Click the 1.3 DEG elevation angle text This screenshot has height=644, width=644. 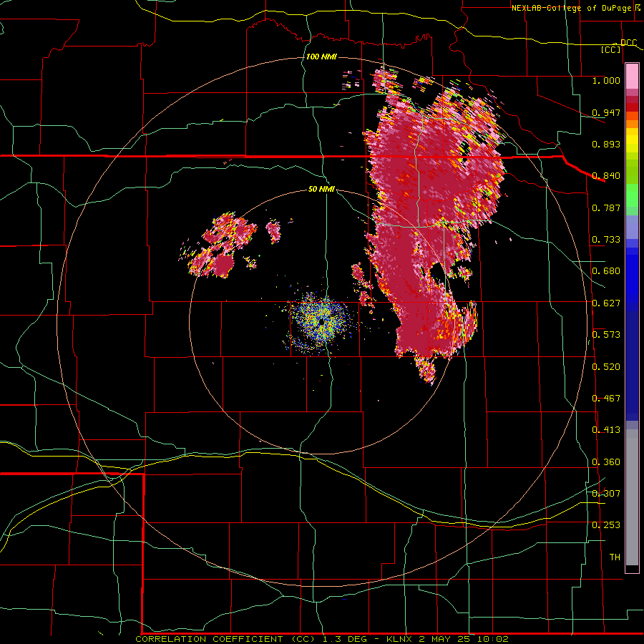[x=346, y=639]
